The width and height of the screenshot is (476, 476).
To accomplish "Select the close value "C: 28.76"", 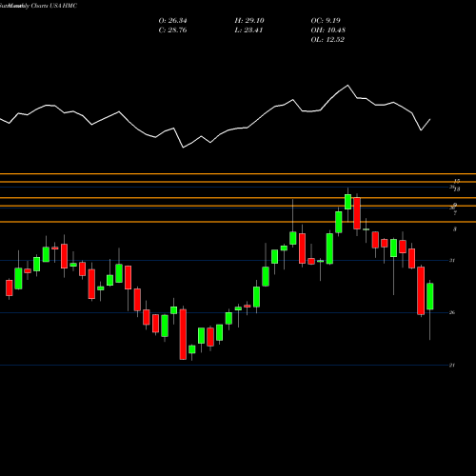I will coord(172,30).
